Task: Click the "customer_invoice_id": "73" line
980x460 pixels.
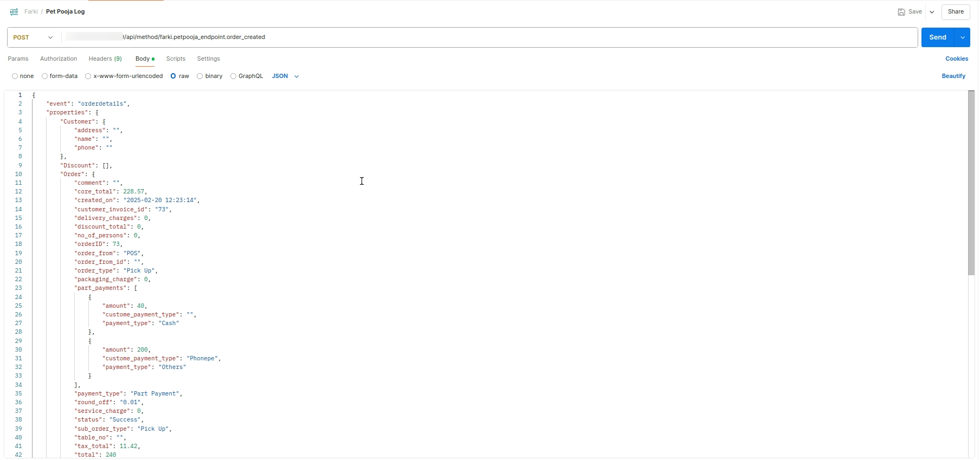Action: pos(123,210)
